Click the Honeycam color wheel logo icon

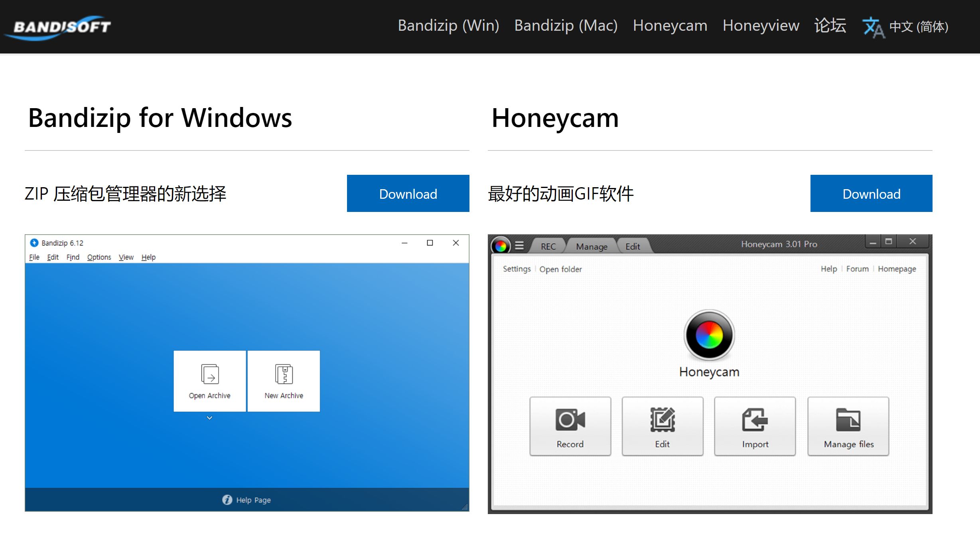709,336
